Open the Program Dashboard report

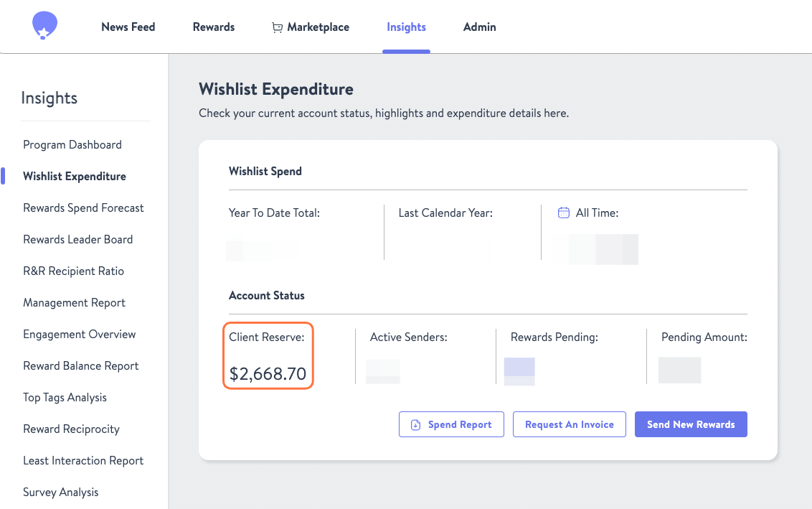(72, 144)
